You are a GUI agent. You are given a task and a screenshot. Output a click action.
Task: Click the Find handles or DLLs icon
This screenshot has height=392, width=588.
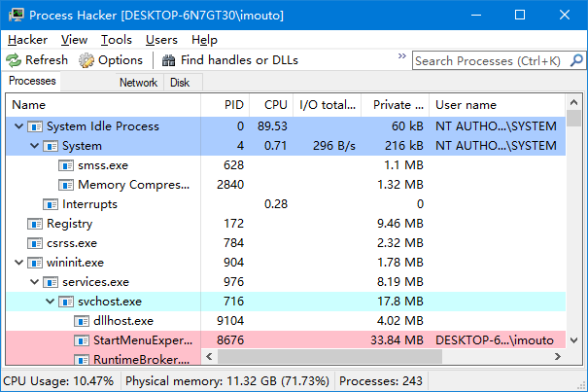point(168,60)
